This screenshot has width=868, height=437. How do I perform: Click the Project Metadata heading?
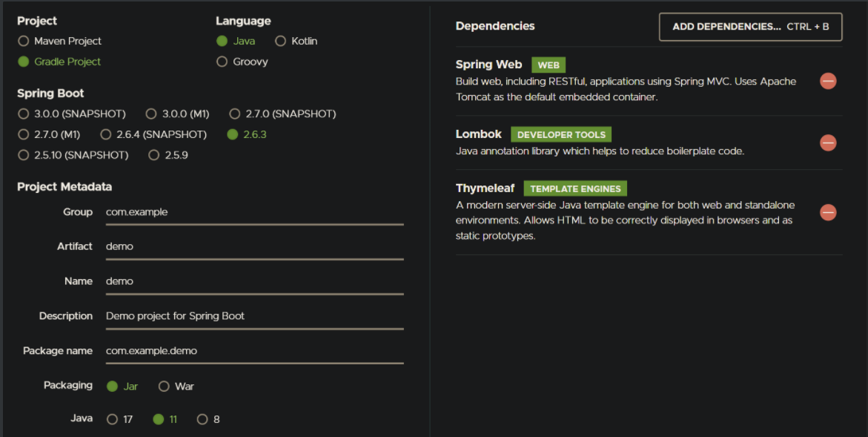[64, 187]
